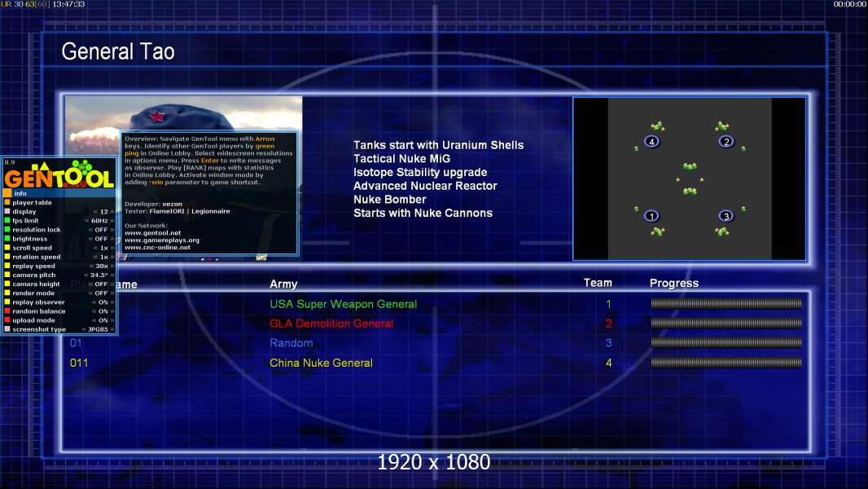Click the 'Progress' column header
This screenshot has width=868, height=489.
[x=674, y=283]
